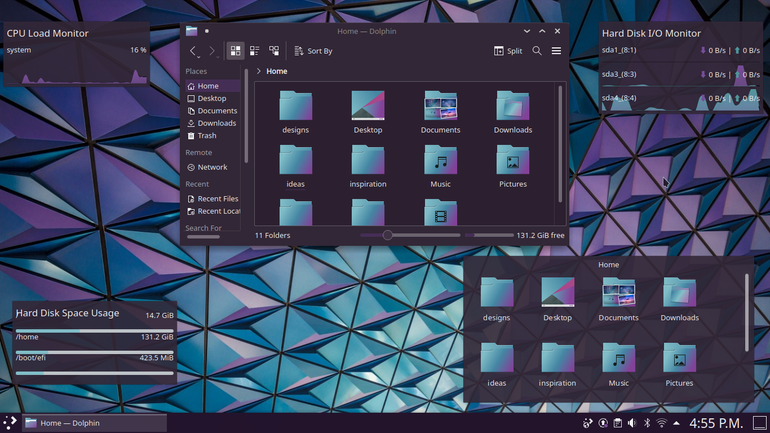This screenshot has width=770, height=433.
Task: Go back using the back arrow
Action: (x=193, y=51)
